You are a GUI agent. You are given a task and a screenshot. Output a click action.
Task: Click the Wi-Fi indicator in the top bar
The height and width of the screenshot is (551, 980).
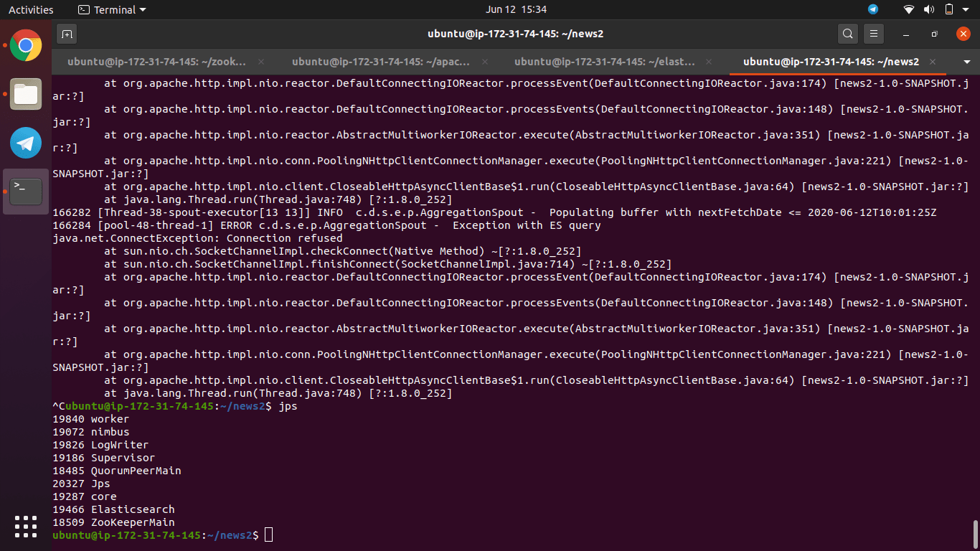(x=908, y=9)
